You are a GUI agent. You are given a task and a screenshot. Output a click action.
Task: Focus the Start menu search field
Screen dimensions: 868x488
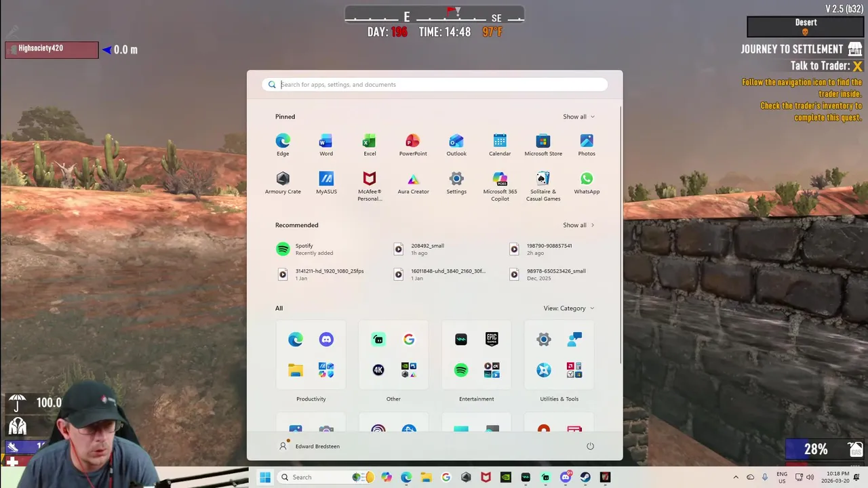click(x=435, y=85)
